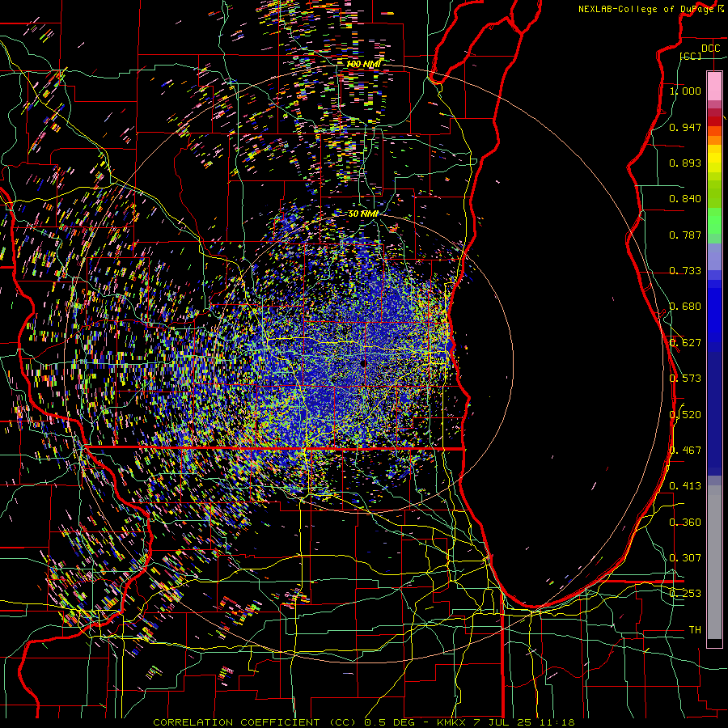Image resolution: width=728 pixels, height=728 pixels.
Task: Click the 50 NMI range ring label
Action: pyautogui.click(x=363, y=214)
